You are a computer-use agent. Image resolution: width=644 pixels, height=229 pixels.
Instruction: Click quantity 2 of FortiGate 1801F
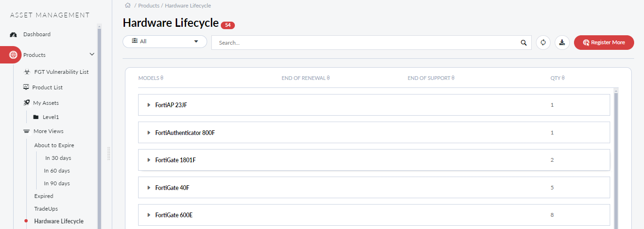point(552,160)
